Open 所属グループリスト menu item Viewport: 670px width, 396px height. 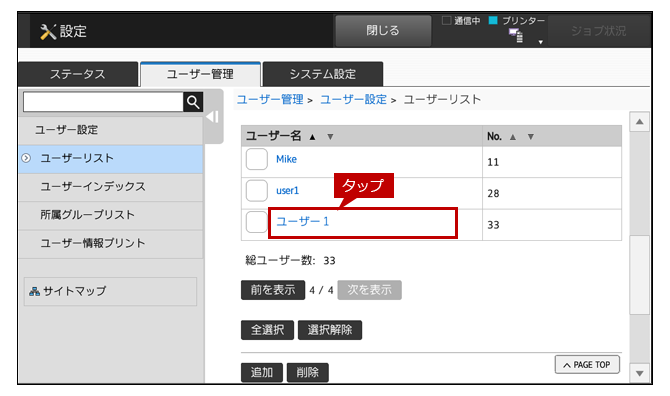point(111,215)
